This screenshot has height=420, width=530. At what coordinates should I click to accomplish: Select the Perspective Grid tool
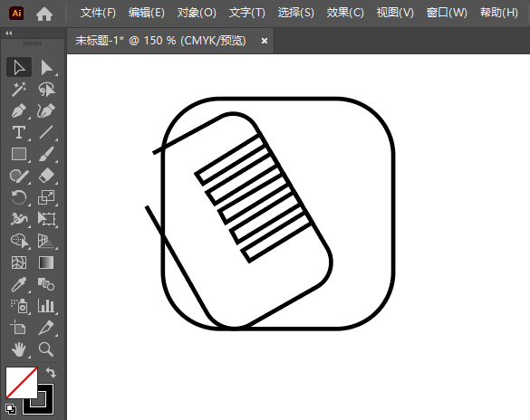click(46, 241)
